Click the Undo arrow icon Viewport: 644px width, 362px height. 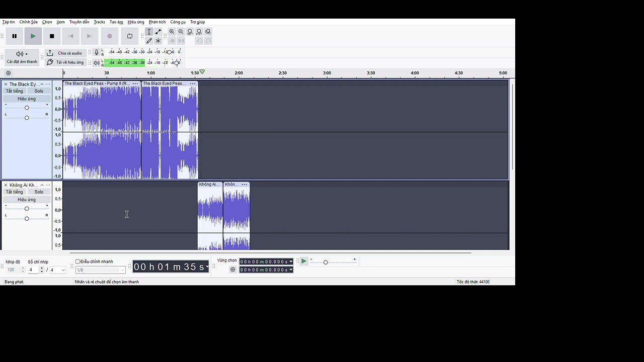pos(199,41)
